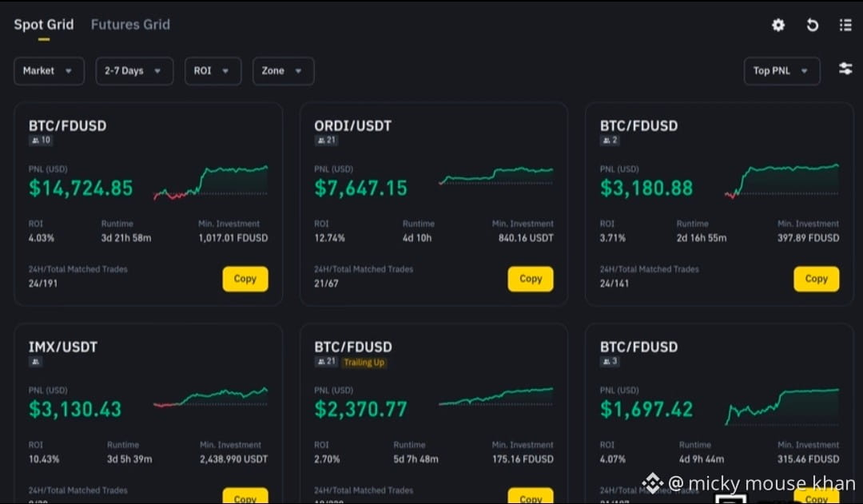Select the Spot Grid tab
This screenshot has width=863, height=504.
coord(43,25)
